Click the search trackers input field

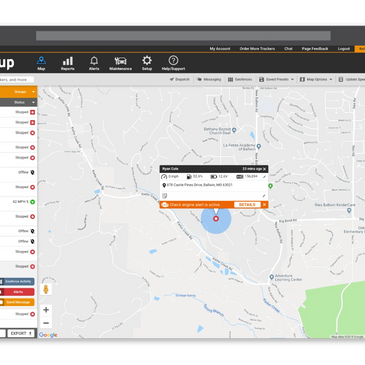click(17, 80)
